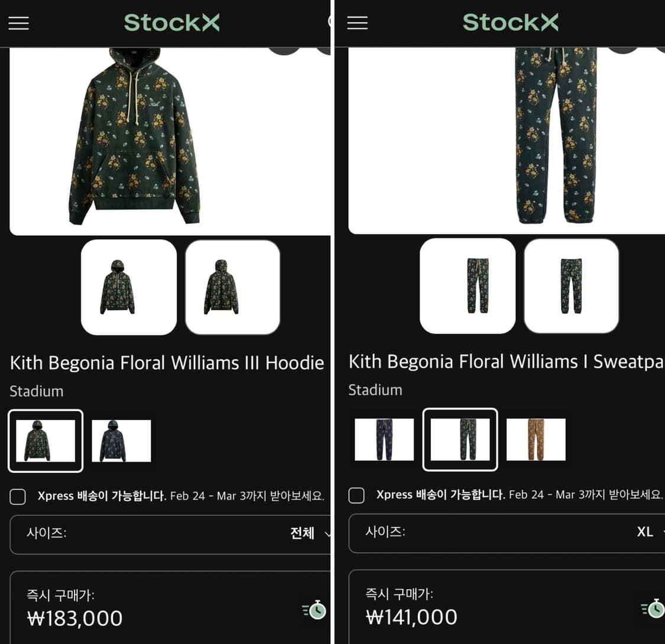Enable Xpress shipping checkbox for hoodie

point(18,496)
